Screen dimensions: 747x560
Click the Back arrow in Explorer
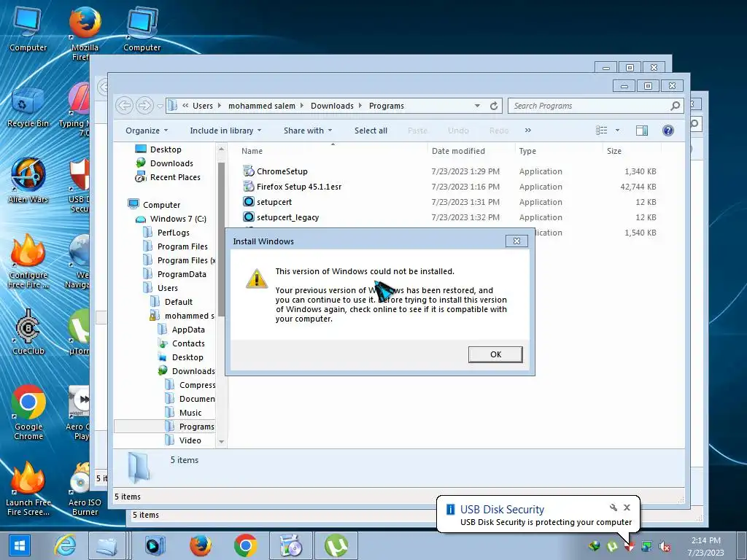pos(125,105)
